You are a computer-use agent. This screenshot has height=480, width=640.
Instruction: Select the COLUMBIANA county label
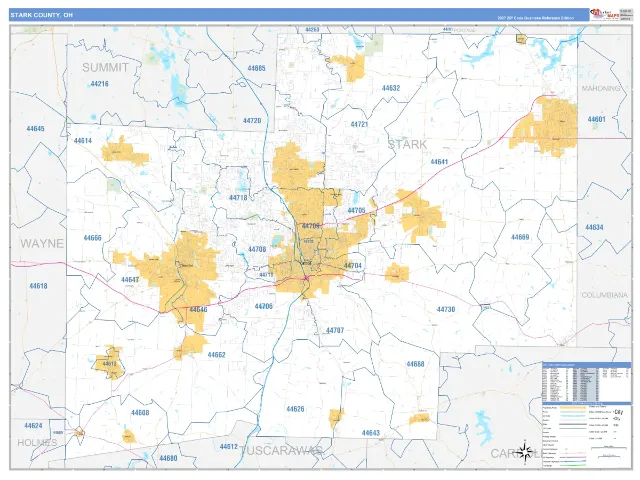point(604,295)
